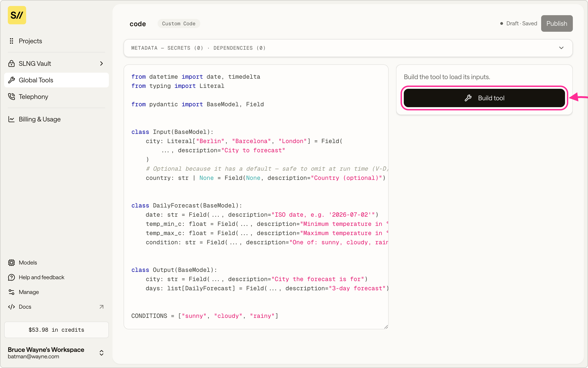Select Global Tools in the sidebar
588x368 pixels.
(x=56, y=80)
